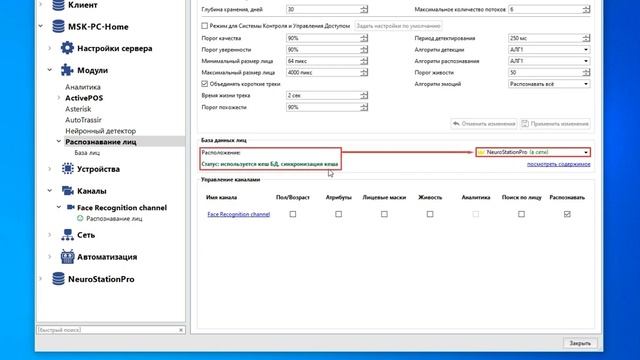Select ActivePOS module label
This screenshot has height=360, width=640.
pyautogui.click(x=84, y=98)
